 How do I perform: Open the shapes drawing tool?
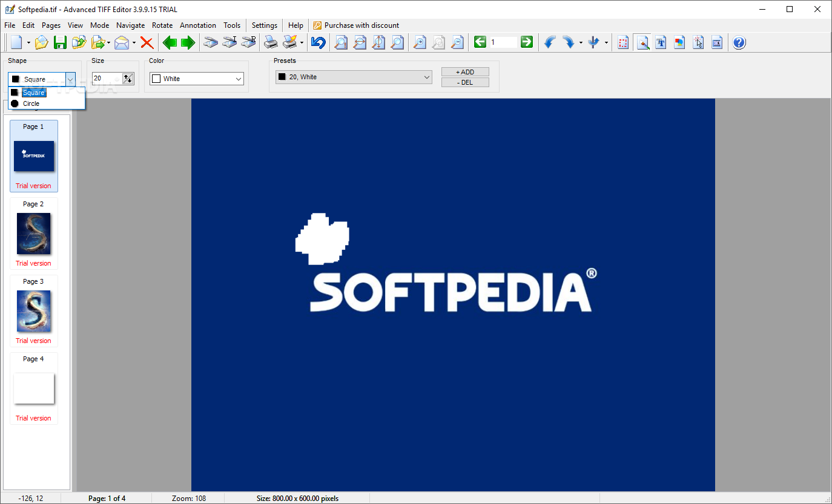[679, 42]
